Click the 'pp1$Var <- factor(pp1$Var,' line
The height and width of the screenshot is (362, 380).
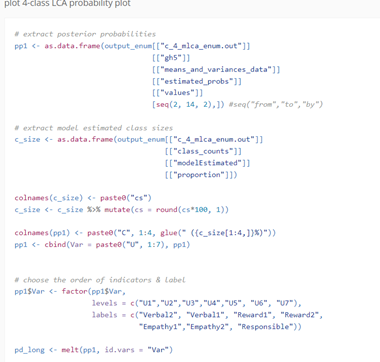70,292
